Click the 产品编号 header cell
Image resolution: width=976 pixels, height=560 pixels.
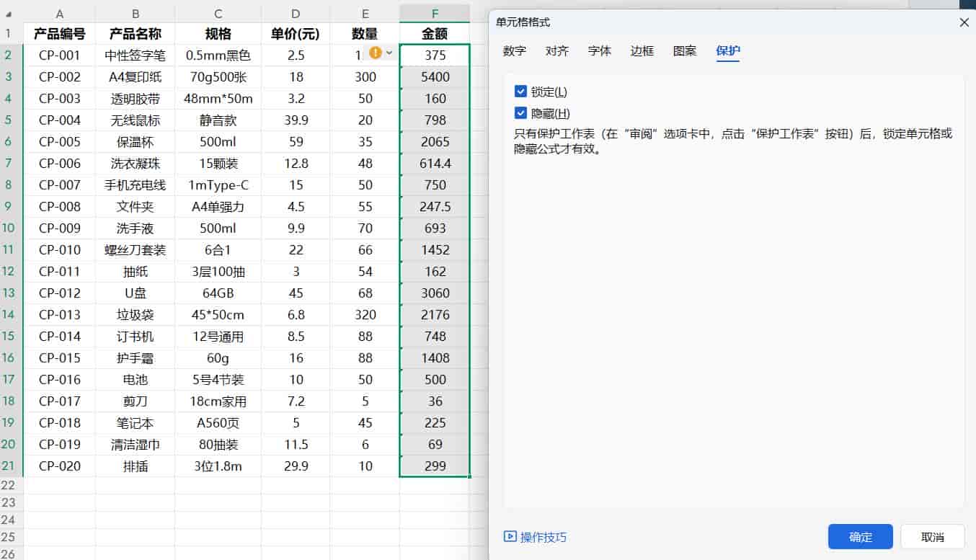pyautogui.click(x=59, y=33)
